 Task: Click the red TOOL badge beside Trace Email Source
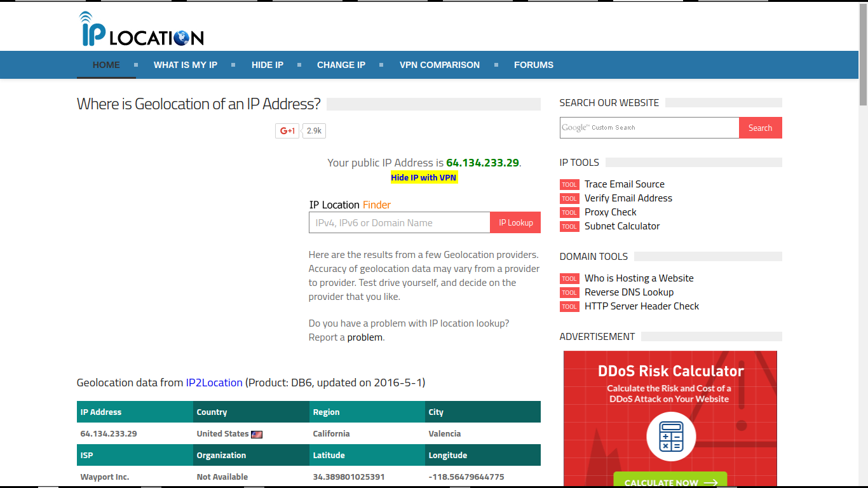(x=569, y=185)
